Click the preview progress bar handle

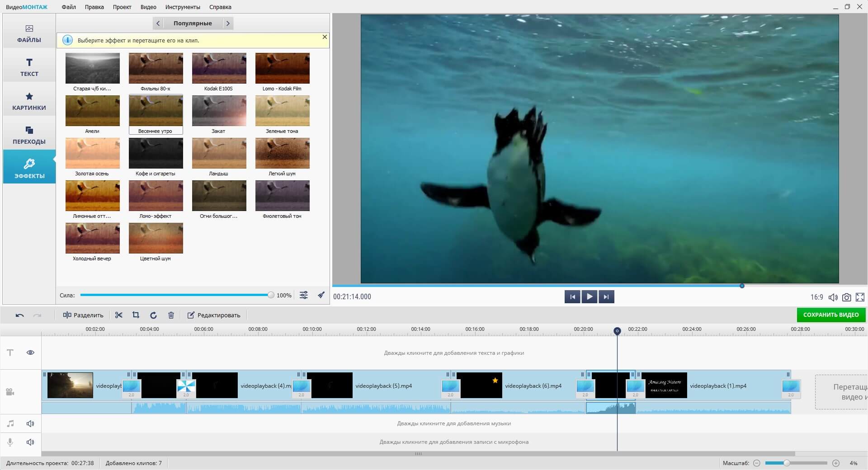742,286
